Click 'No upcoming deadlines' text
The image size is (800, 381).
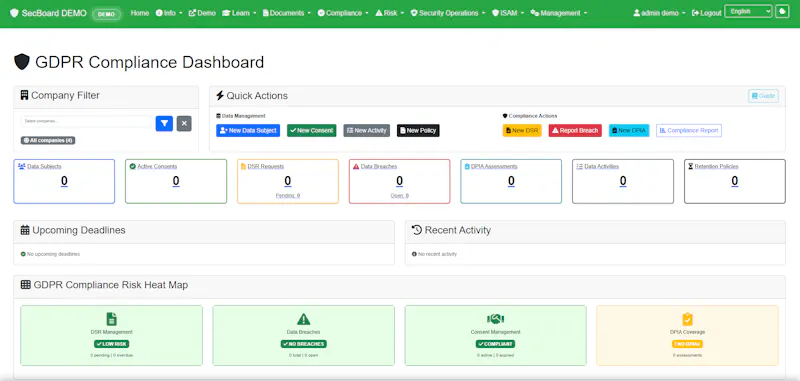click(x=54, y=254)
